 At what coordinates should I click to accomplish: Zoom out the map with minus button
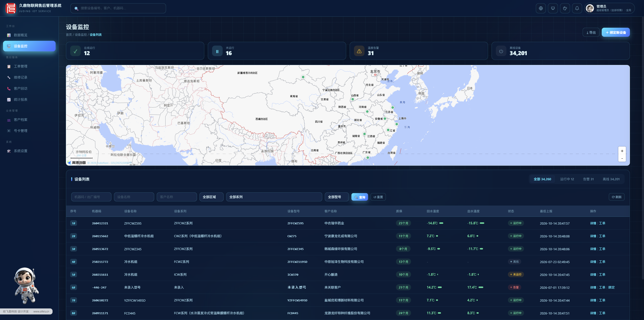622,158
